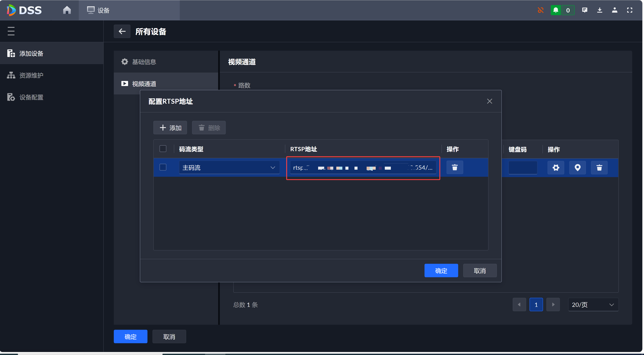Select 添加设备 in the sidebar

click(x=52, y=53)
